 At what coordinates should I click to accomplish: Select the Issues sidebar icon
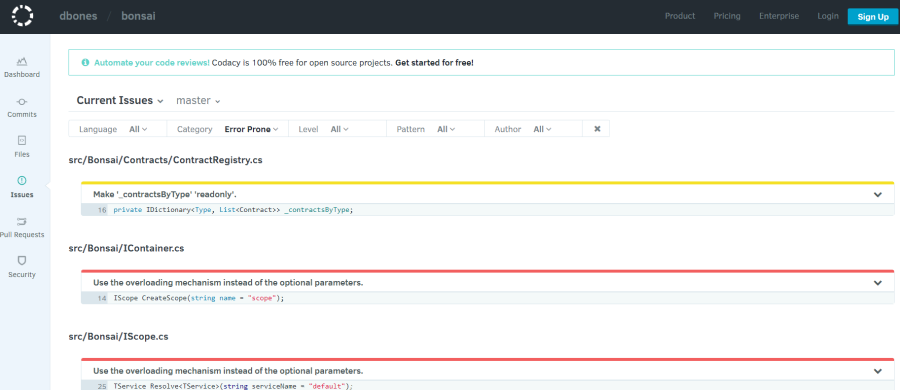(x=22, y=181)
